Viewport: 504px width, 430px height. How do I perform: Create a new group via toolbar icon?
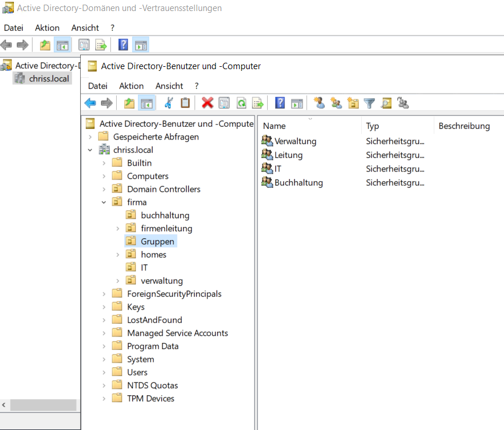click(336, 103)
